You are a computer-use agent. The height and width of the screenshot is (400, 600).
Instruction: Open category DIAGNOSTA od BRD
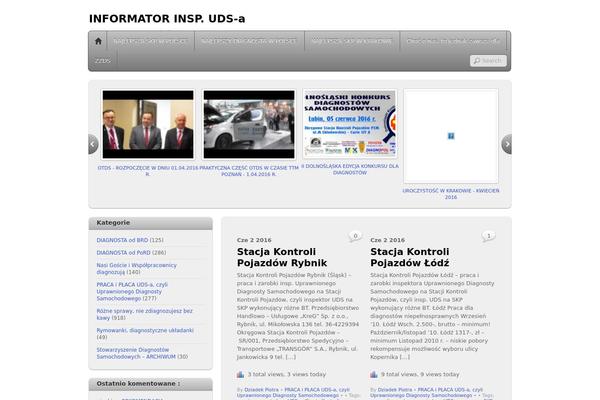(122, 240)
